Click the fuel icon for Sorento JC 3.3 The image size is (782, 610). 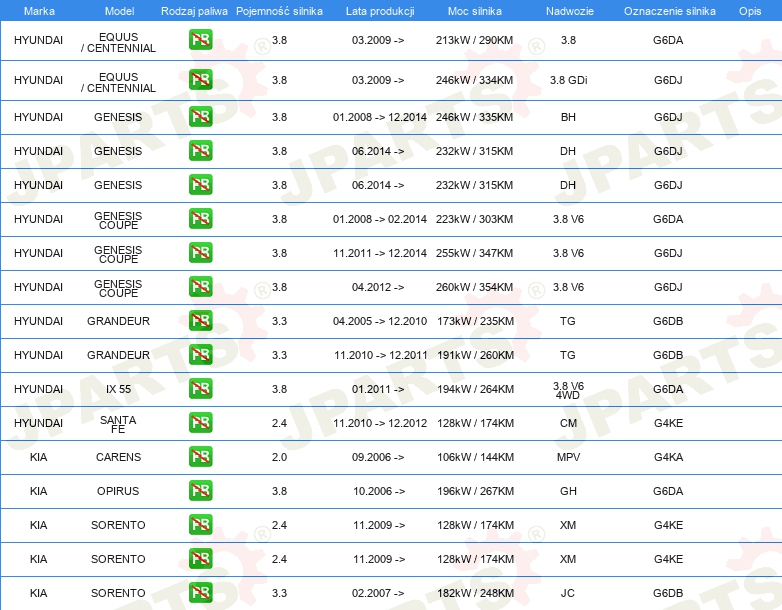200,593
